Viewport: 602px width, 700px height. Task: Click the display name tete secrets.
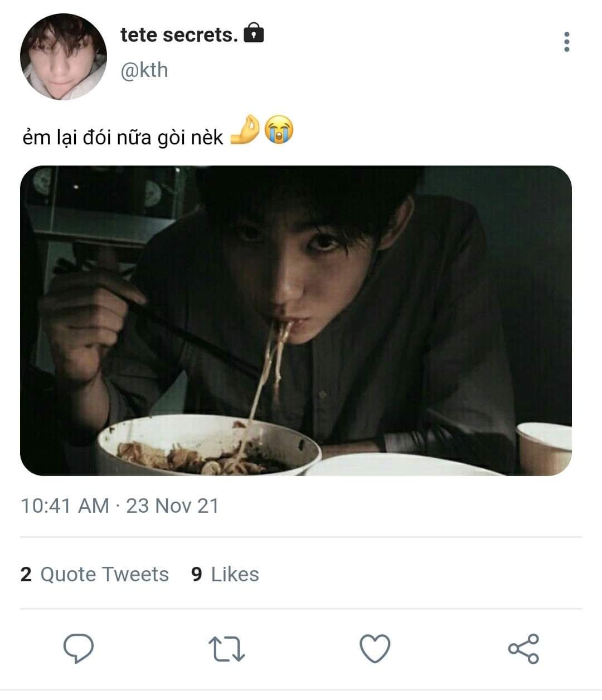[x=179, y=35]
